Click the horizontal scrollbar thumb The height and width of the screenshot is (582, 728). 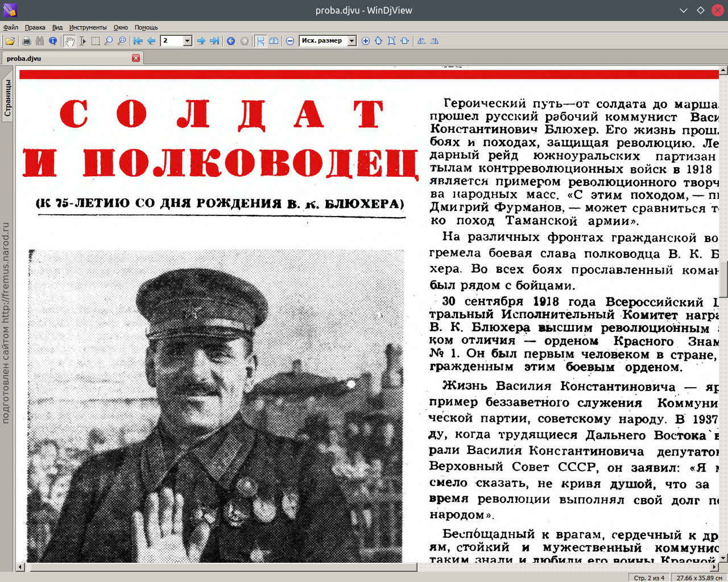[224, 567]
